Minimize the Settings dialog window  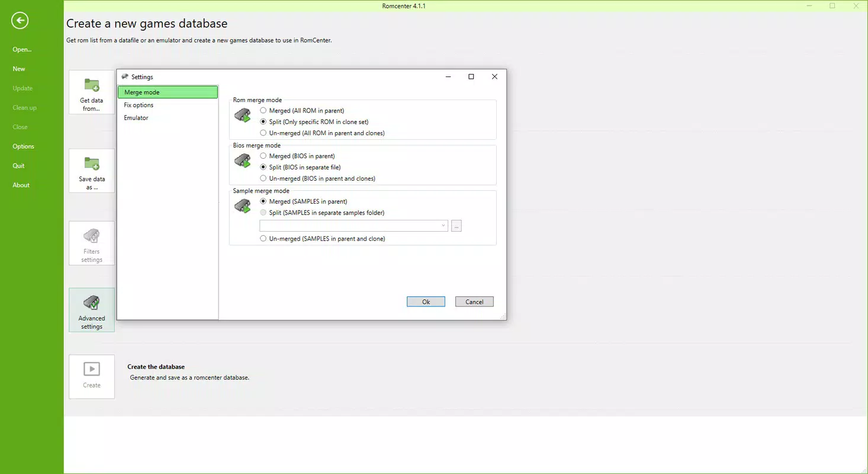[x=448, y=76]
